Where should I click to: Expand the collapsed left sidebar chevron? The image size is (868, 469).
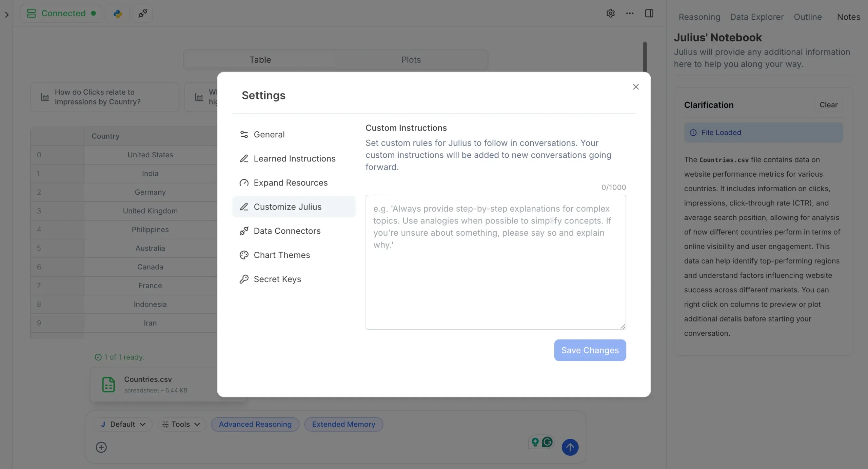(7, 15)
